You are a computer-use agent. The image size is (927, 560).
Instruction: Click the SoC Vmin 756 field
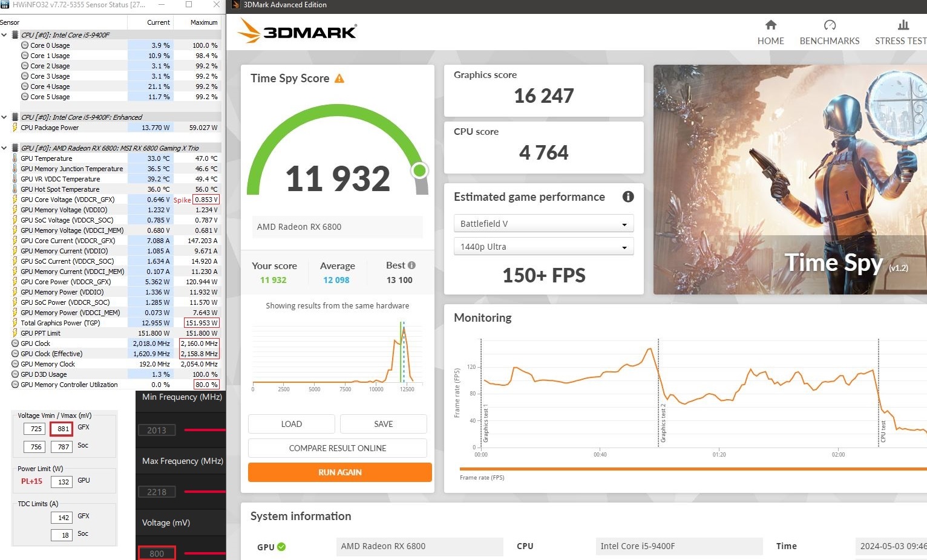[x=34, y=447]
